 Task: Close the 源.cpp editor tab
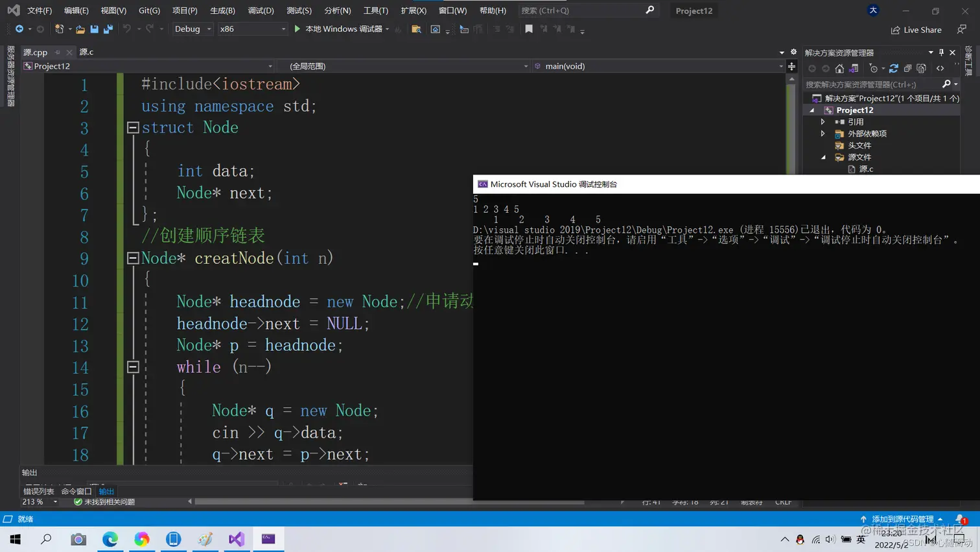[69, 53]
